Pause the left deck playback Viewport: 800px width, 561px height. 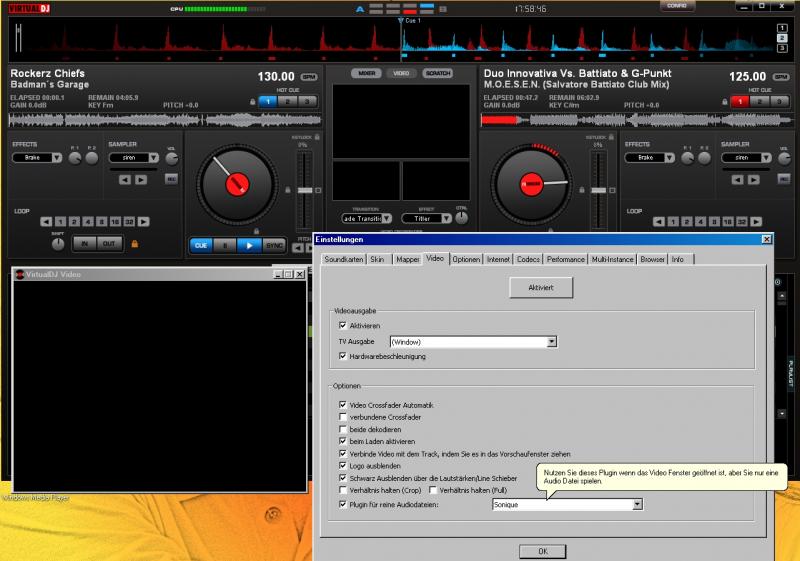[225, 245]
